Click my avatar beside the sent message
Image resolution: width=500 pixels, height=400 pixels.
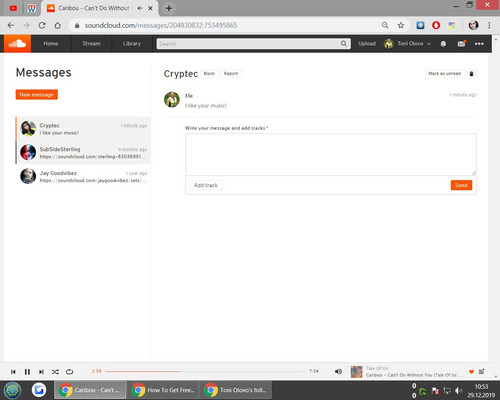pyautogui.click(x=172, y=100)
